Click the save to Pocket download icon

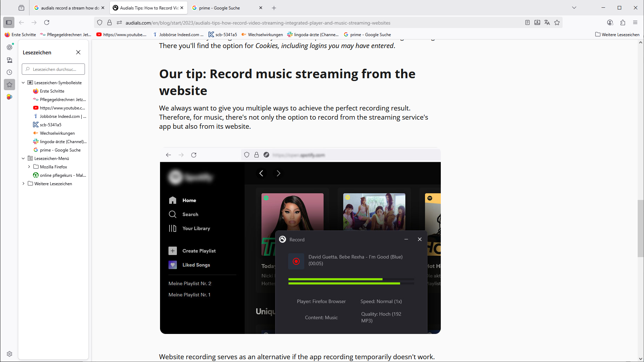click(537, 22)
